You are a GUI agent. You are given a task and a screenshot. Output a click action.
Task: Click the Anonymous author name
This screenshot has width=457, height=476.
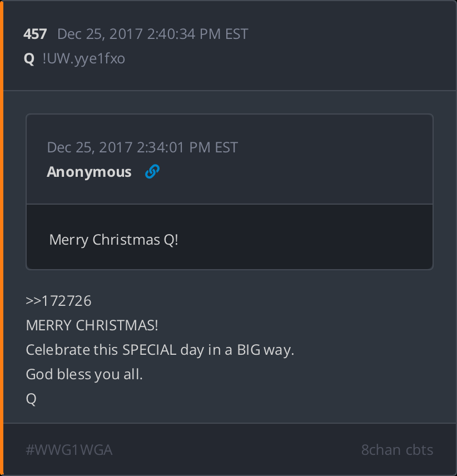(89, 172)
